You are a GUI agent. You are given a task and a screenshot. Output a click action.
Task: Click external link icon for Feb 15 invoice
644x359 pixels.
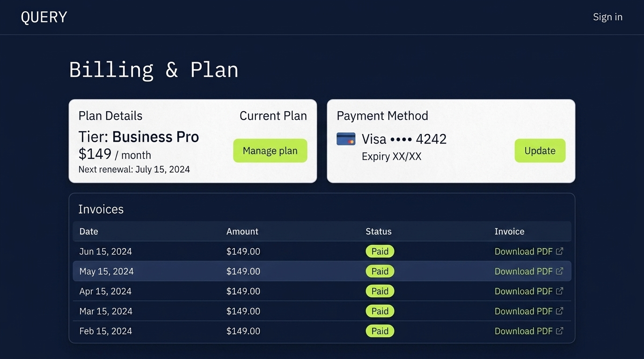pos(559,331)
